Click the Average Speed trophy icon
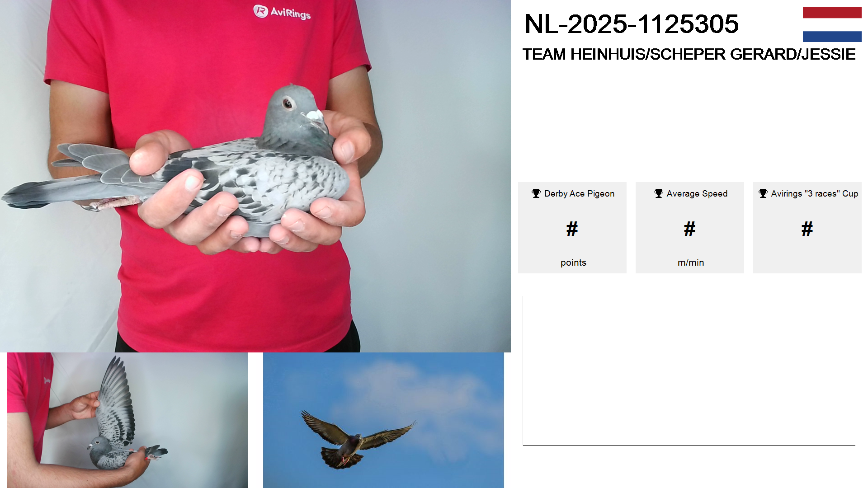This screenshot has height=488, width=868. pyautogui.click(x=659, y=193)
